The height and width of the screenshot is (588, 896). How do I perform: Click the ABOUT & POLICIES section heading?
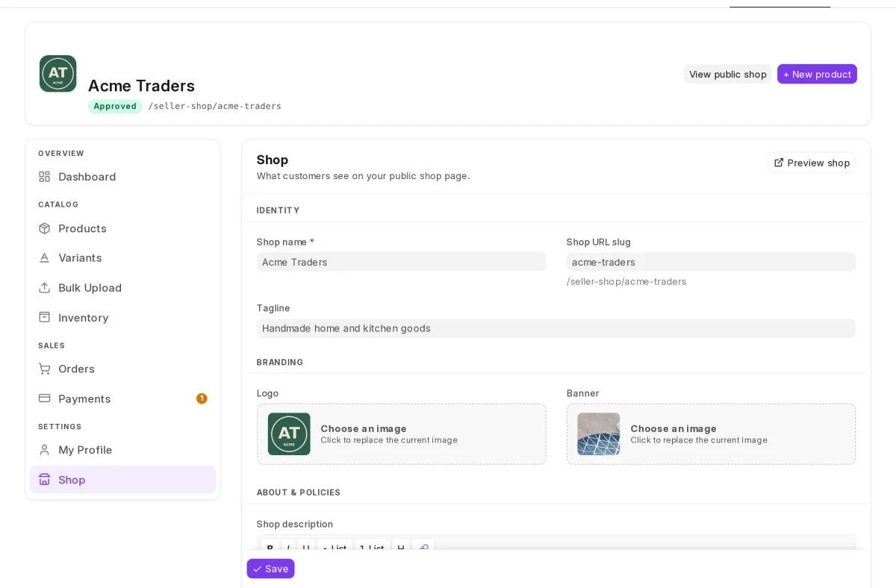coord(299,492)
